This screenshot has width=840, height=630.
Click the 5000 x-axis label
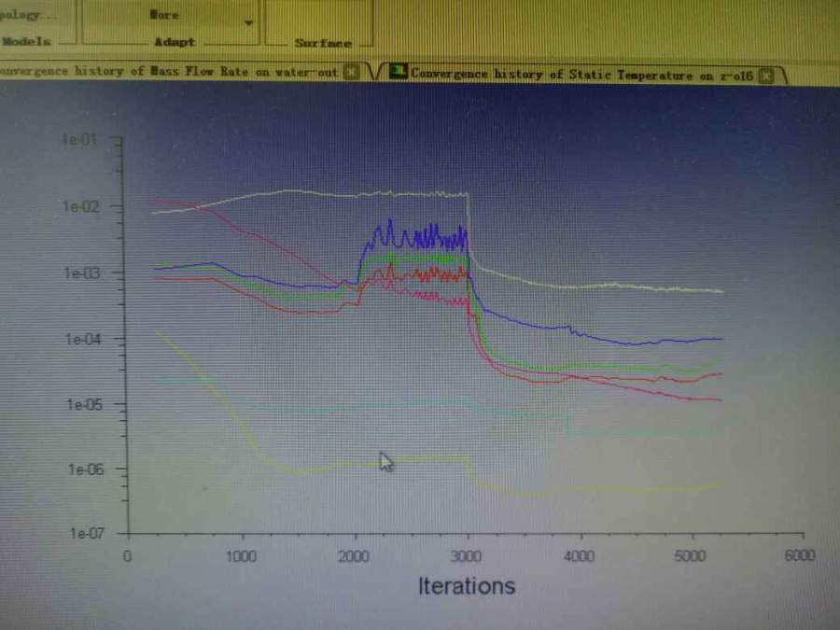[x=690, y=556]
